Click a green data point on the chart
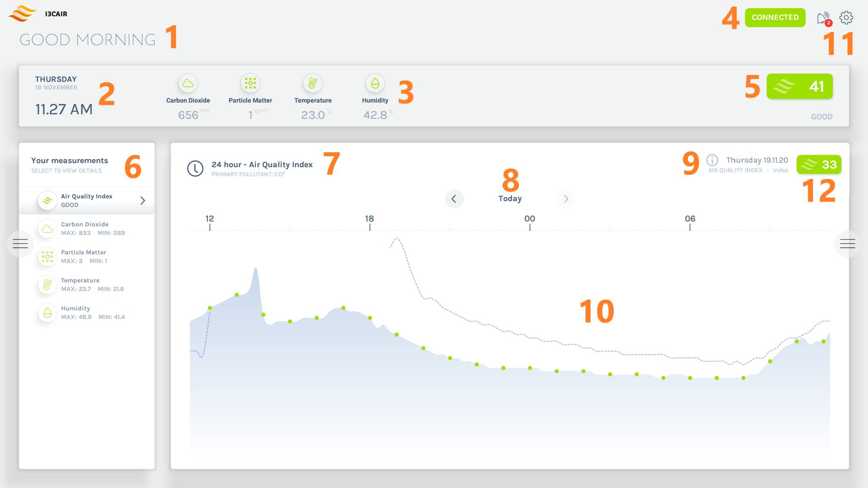This screenshot has height=488, width=868. point(237,295)
